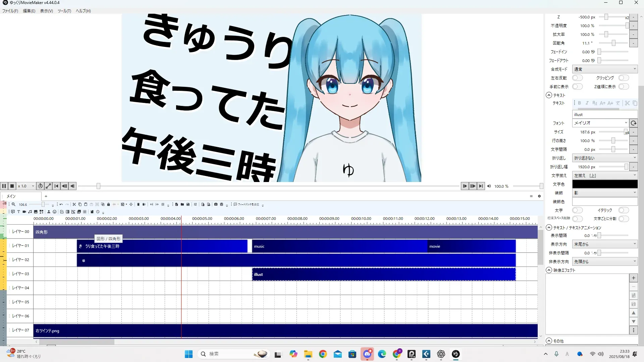Click the cut scissors icon in timeline toolbar
Screen dimensions: 644x362
[74, 204]
